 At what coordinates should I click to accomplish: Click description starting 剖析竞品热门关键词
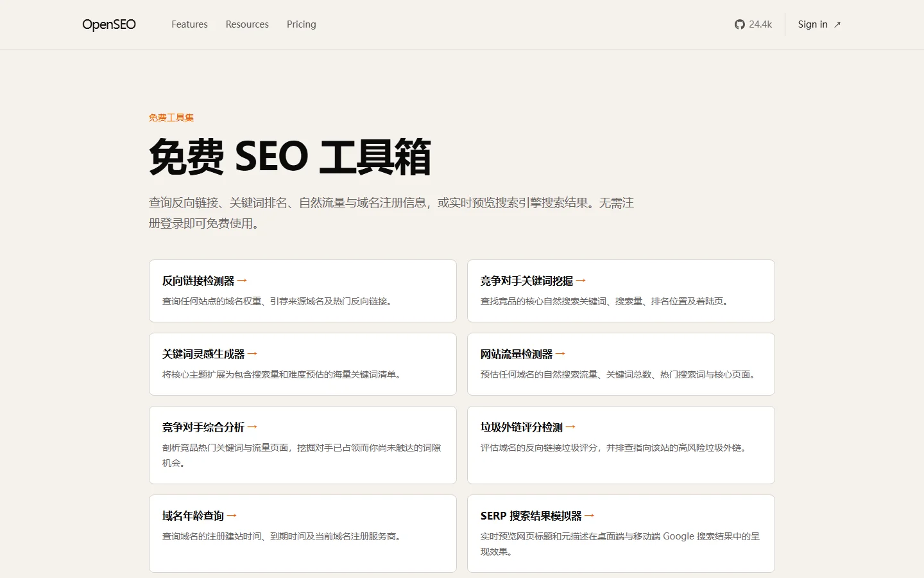click(302, 455)
